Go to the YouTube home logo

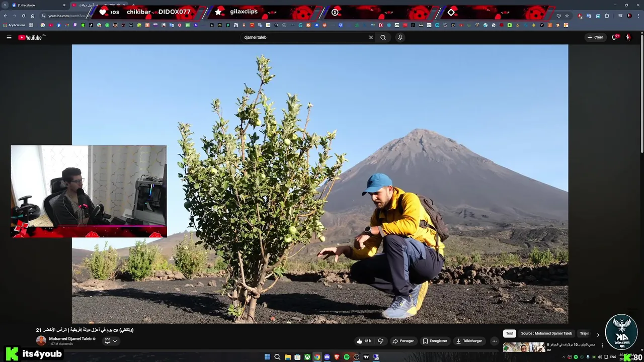pyautogui.click(x=30, y=37)
